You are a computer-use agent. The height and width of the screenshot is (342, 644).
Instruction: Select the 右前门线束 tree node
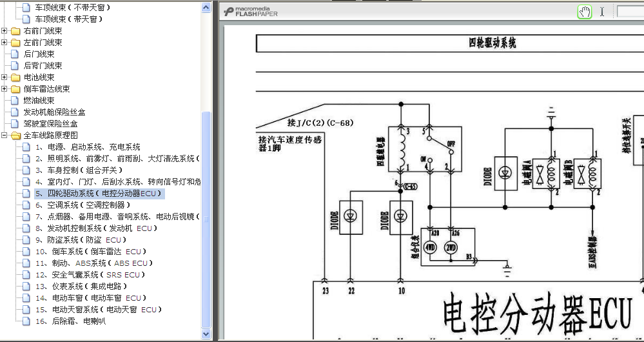click(43, 31)
